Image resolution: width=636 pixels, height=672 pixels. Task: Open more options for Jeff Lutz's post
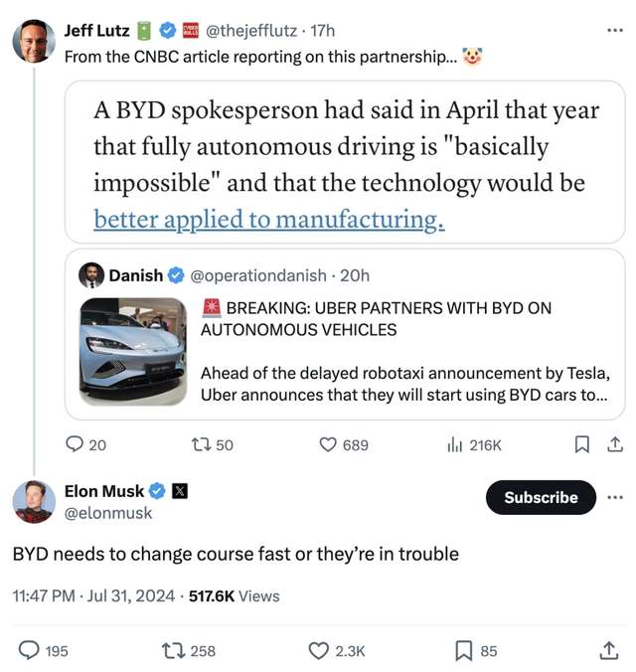(x=614, y=32)
